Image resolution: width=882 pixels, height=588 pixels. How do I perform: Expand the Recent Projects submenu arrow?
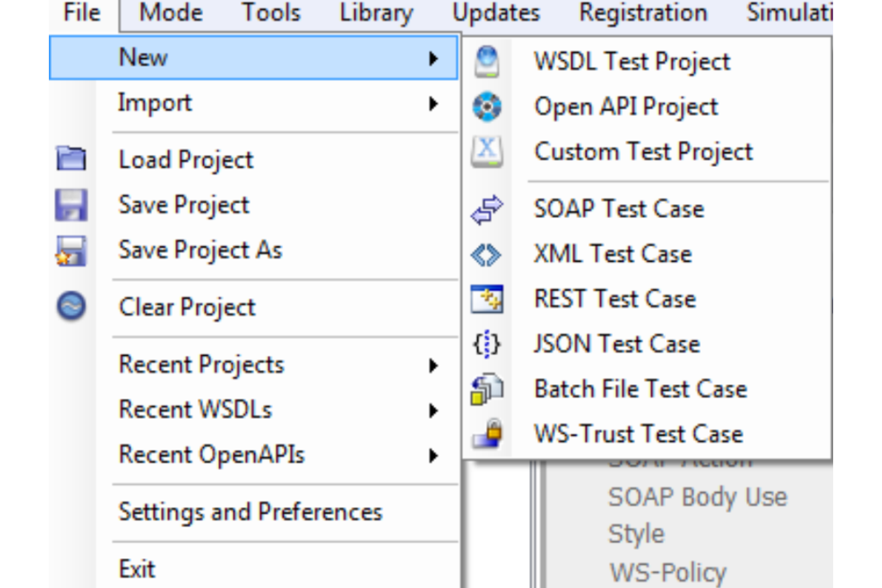tap(434, 365)
